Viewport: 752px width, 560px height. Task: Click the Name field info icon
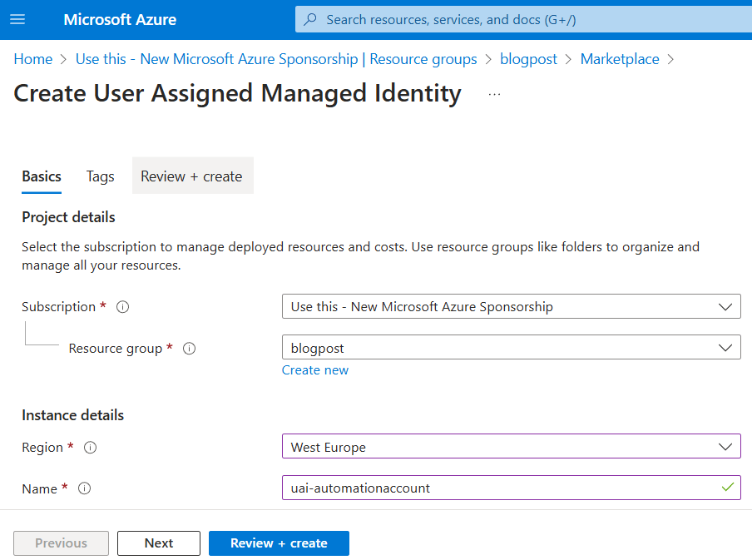[84, 489]
